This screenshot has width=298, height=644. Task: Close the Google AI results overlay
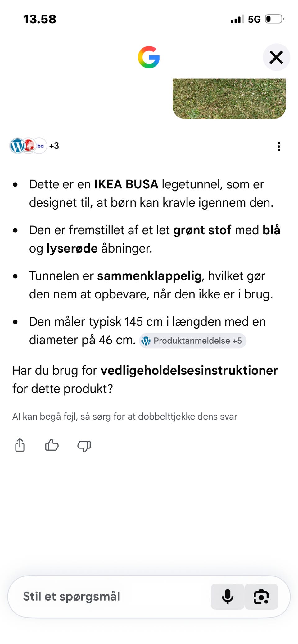(x=276, y=57)
